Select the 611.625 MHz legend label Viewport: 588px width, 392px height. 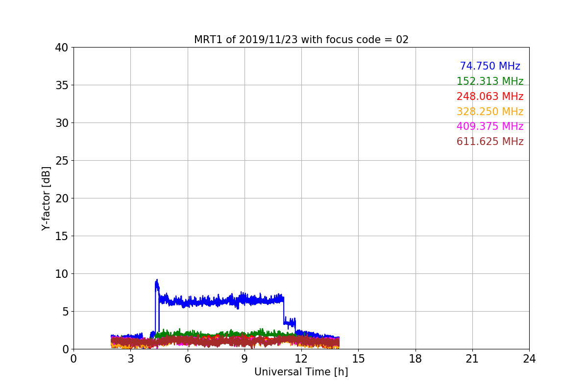490,142
